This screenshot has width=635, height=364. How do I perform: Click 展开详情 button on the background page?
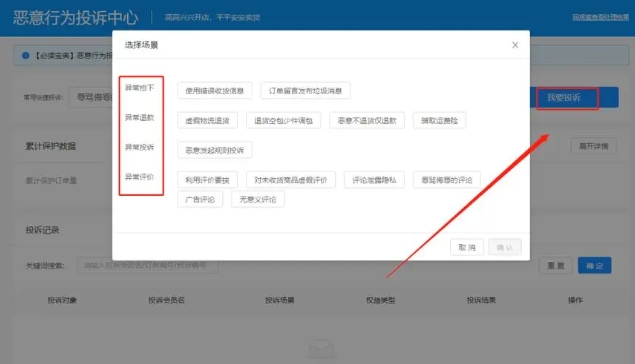593,146
